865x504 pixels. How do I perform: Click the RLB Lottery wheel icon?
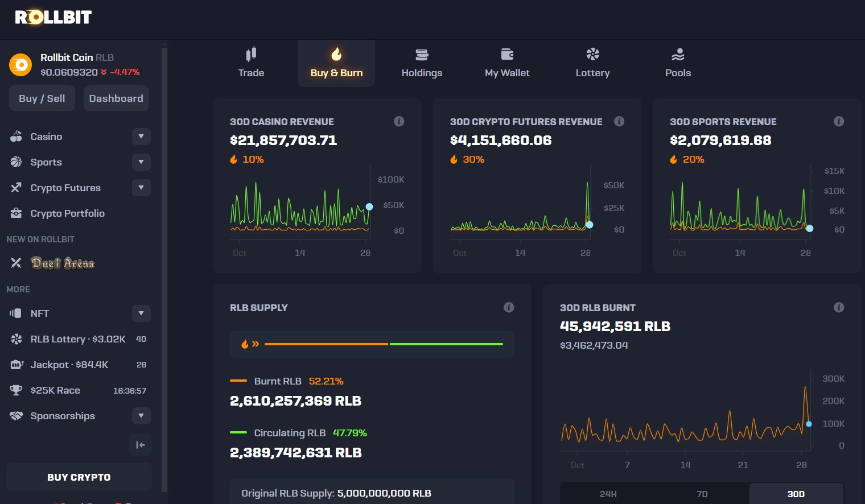click(x=16, y=339)
